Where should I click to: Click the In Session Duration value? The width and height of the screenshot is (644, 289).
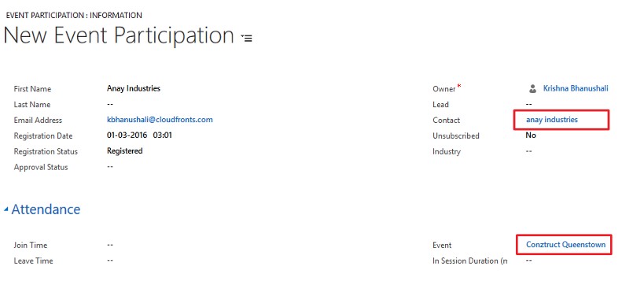click(529, 260)
